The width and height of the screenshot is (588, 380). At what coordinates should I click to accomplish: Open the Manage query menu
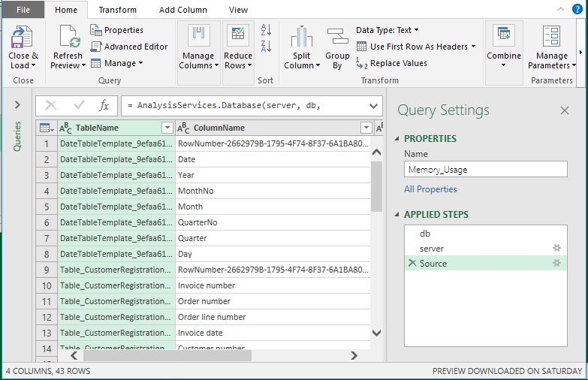click(x=116, y=63)
